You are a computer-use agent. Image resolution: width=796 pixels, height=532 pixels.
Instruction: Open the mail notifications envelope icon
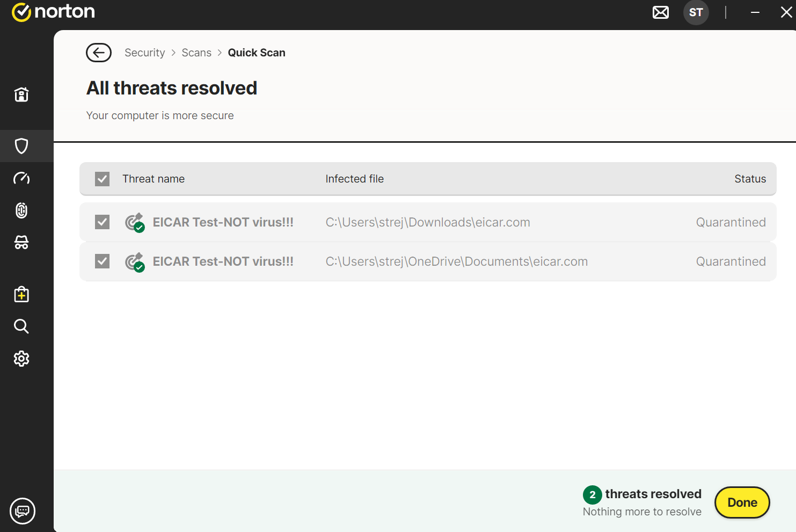click(661, 12)
